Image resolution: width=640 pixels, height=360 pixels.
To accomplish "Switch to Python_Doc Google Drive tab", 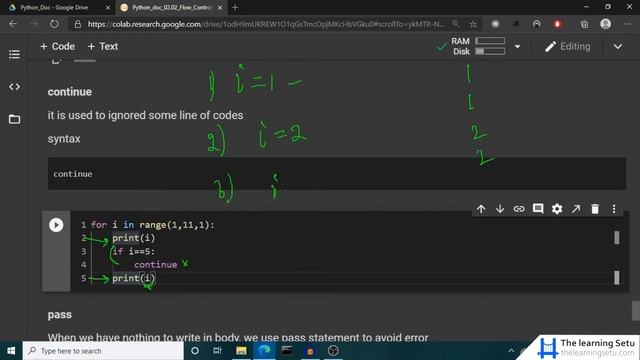I will tap(54, 7).
